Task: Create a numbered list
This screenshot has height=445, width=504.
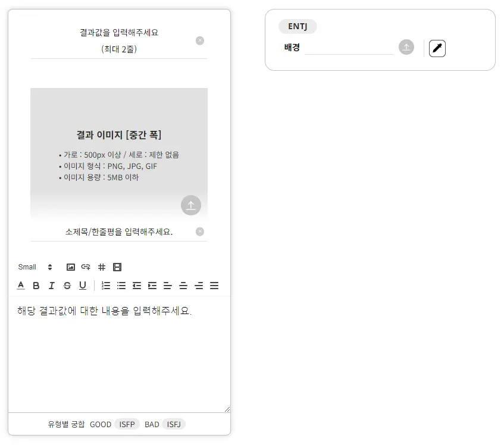Action: (x=106, y=286)
